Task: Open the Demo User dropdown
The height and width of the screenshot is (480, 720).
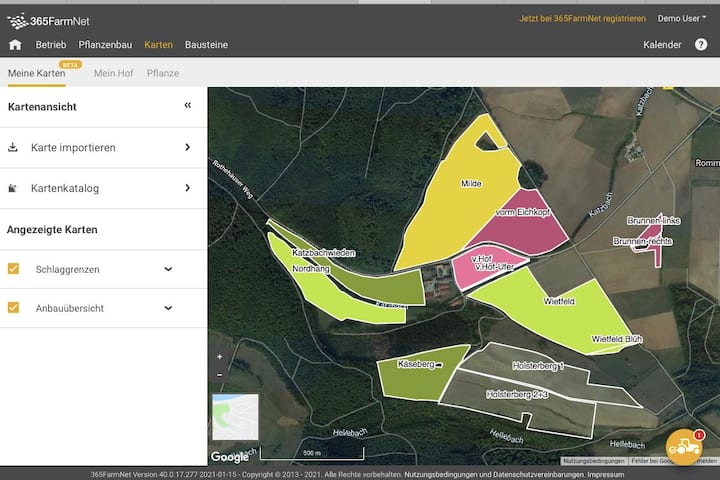Action: coord(681,18)
